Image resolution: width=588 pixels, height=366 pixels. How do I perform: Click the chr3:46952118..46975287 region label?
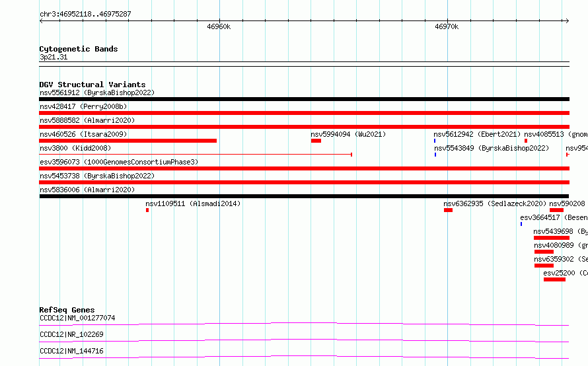tap(85, 14)
